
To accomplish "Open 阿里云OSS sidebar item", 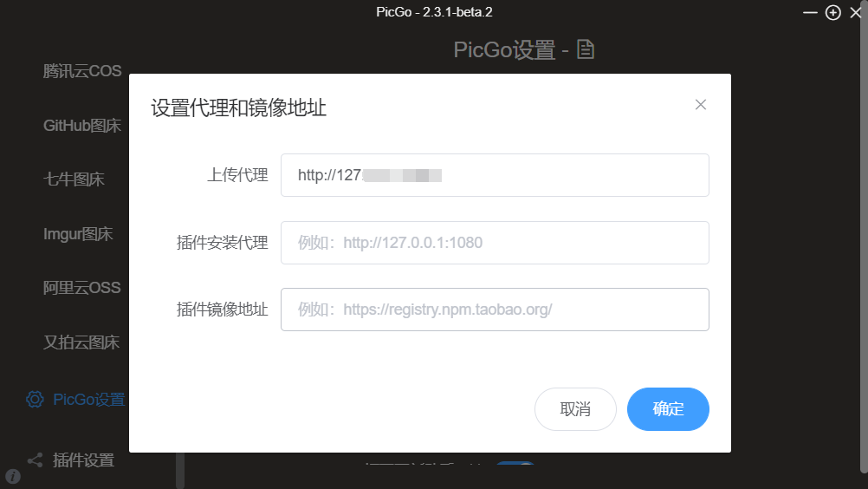I will click(82, 288).
